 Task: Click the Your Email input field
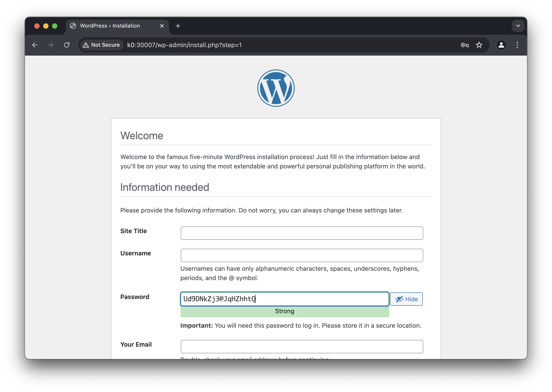(302, 347)
